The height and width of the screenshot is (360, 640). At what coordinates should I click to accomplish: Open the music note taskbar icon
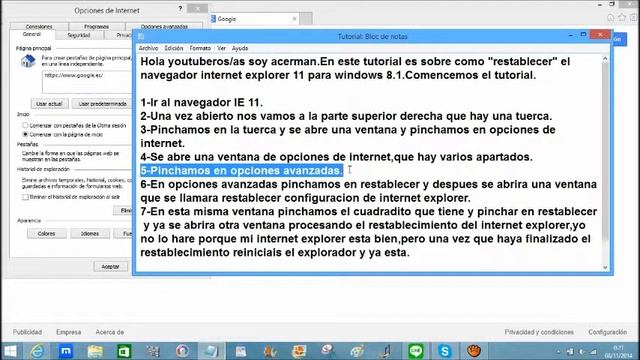point(386,351)
